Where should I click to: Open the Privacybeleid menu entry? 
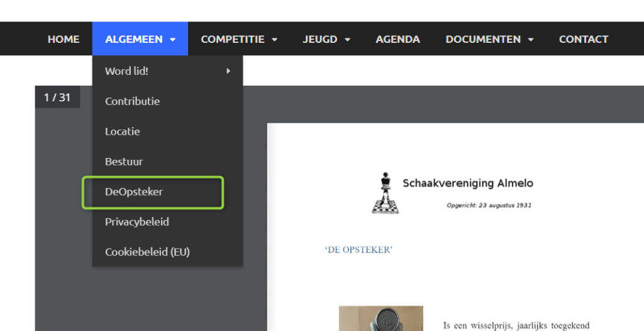pyautogui.click(x=167, y=222)
